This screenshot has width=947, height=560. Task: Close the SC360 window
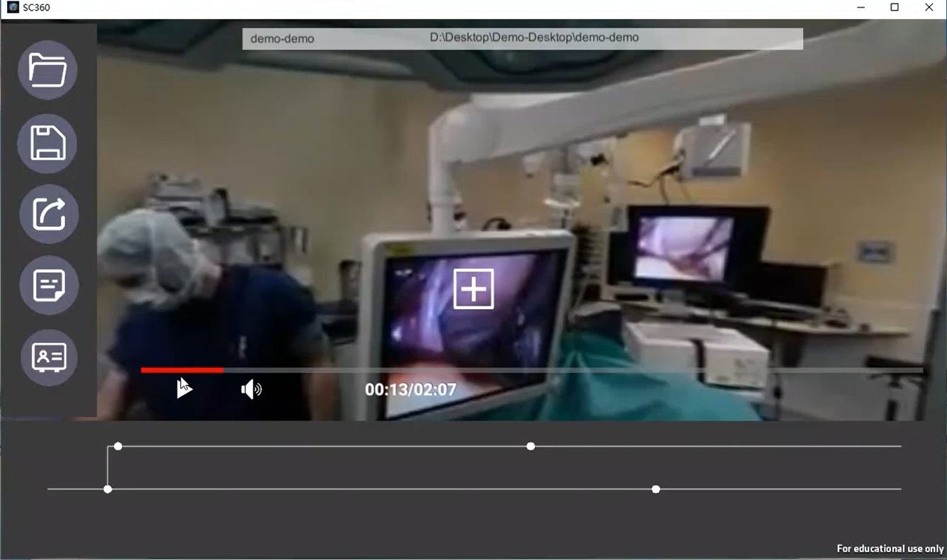(929, 8)
